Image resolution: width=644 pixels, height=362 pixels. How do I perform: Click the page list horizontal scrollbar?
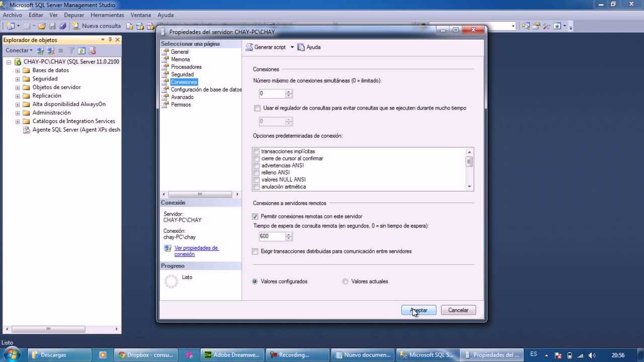click(x=200, y=194)
